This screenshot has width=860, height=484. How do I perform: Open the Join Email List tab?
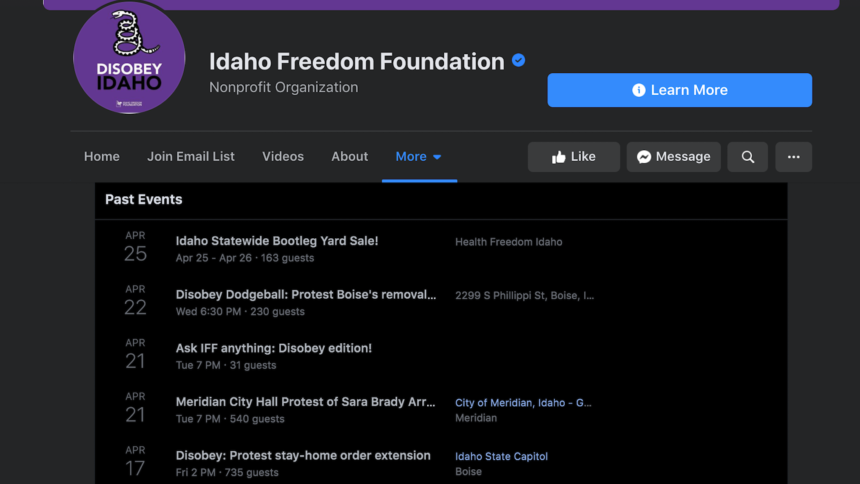coord(191,157)
